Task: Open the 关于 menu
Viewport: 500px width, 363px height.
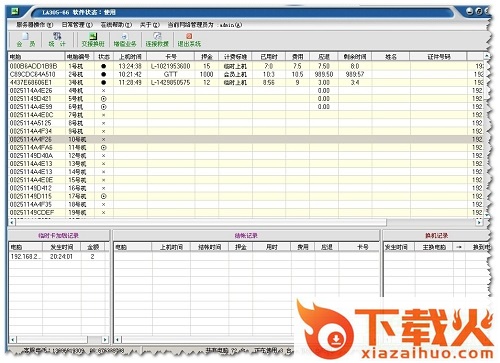Action: click(150, 25)
